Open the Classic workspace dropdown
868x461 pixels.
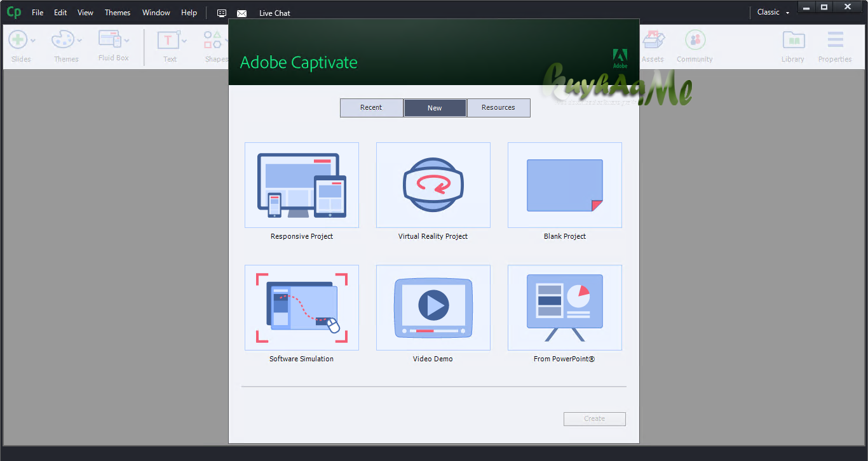[x=773, y=12]
